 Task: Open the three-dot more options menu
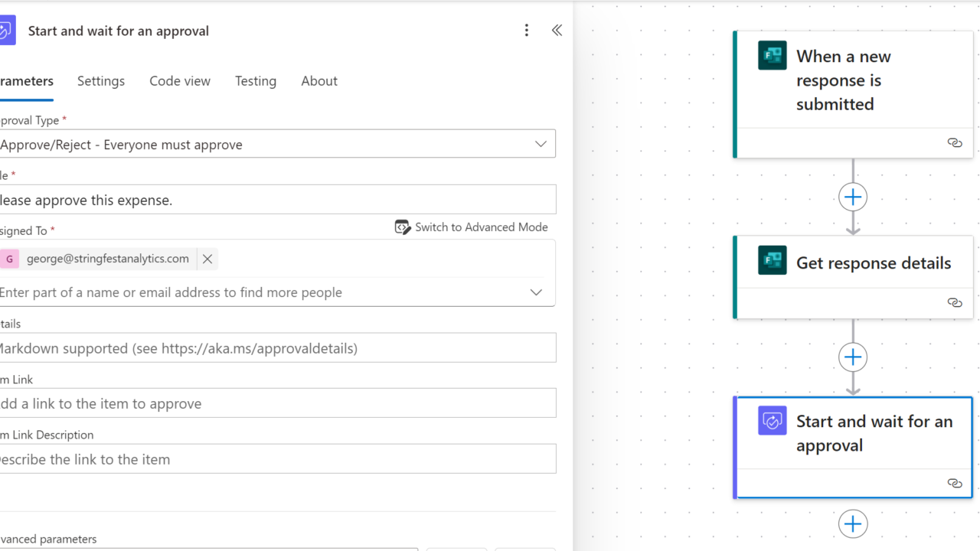(526, 31)
